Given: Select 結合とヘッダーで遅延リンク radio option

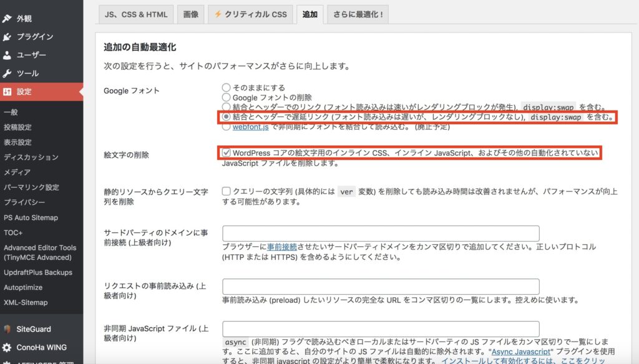Looking at the screenshot, I should coord(226,117).
